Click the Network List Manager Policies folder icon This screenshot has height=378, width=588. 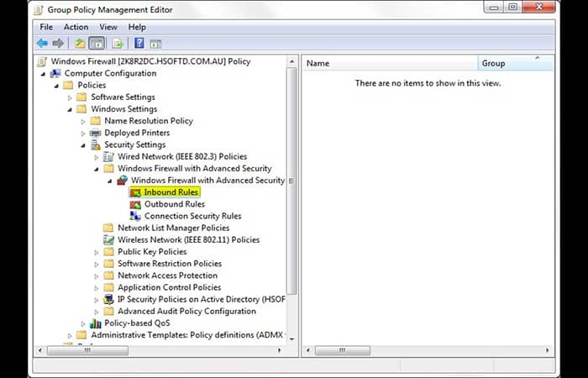coord(108,228)
